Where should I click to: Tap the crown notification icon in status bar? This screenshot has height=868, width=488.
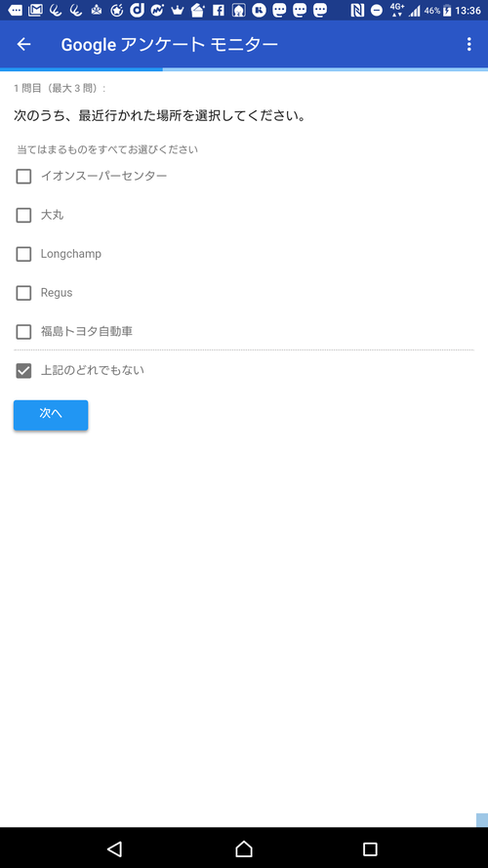177,10
